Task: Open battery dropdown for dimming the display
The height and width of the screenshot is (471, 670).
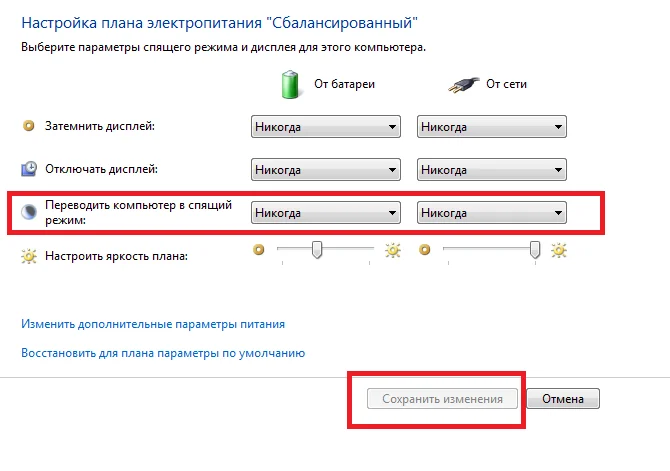Action: (x=325, y=127)
